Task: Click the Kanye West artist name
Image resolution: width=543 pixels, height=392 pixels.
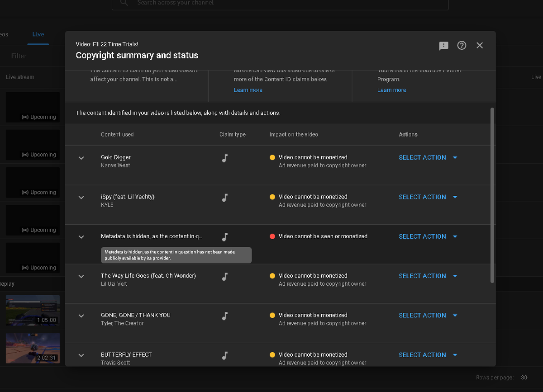Action: coord(115,165)
